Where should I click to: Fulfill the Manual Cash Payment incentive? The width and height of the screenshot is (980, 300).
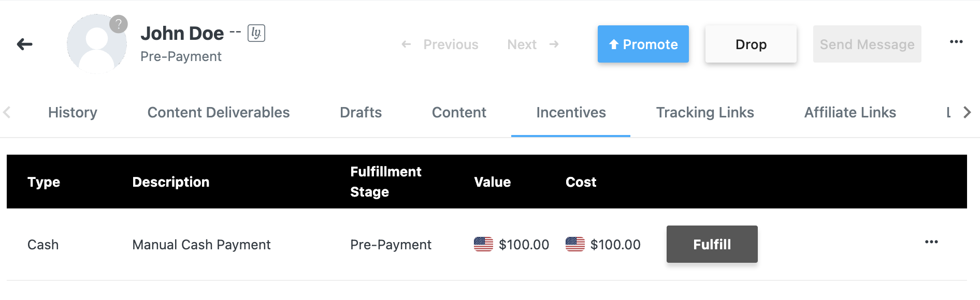tap(712, 244)
